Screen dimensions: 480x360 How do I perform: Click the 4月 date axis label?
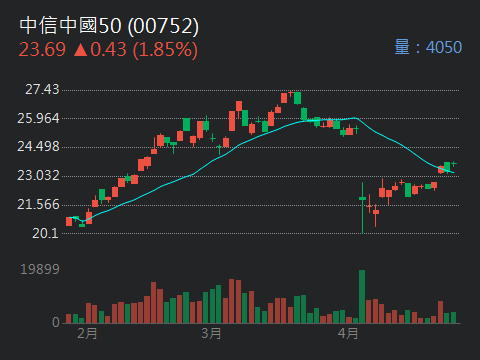tap(348, 333)
